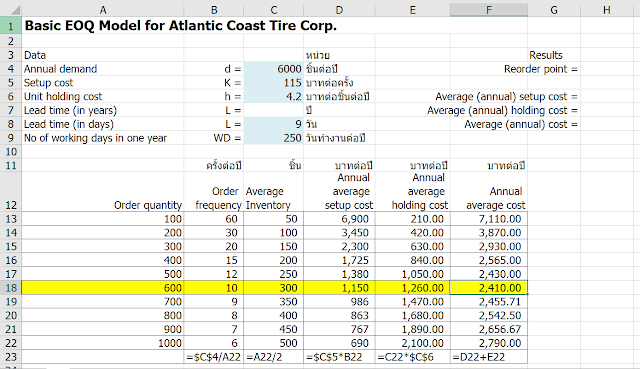Click the Setup cost label
The image size is (640, 369).
coord(48,83)
